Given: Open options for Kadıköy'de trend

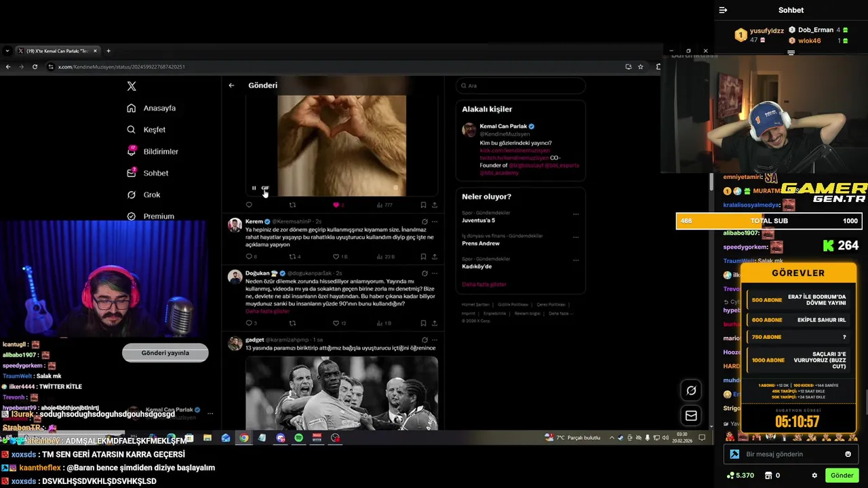Looking at the screenshot, I should [x=576, y=260].
